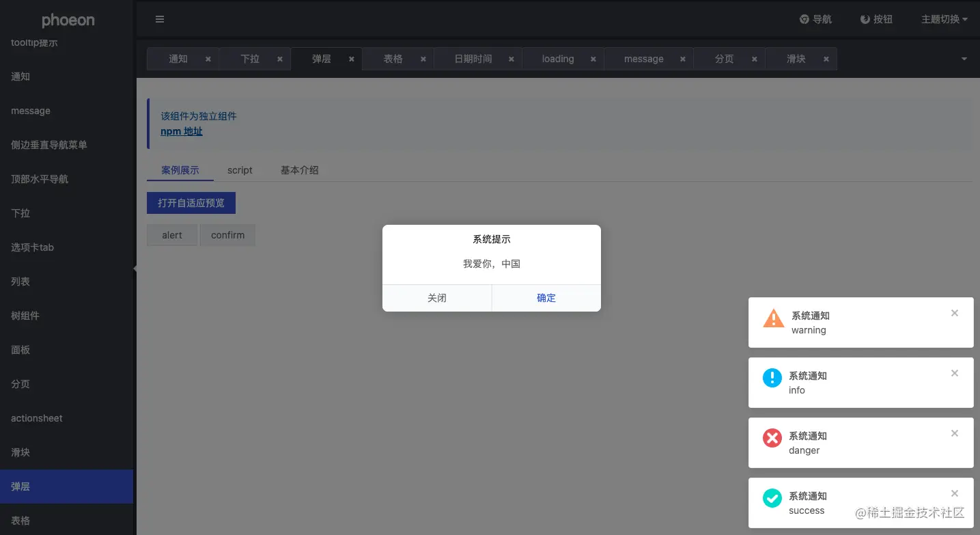Dismiss the success notification
980x535 pixels.
955,493
